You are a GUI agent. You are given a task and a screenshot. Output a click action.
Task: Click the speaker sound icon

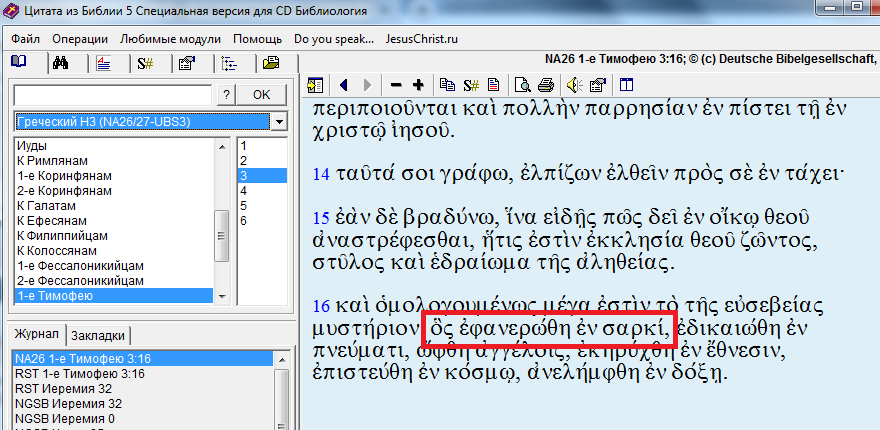[x=574, y=84]
